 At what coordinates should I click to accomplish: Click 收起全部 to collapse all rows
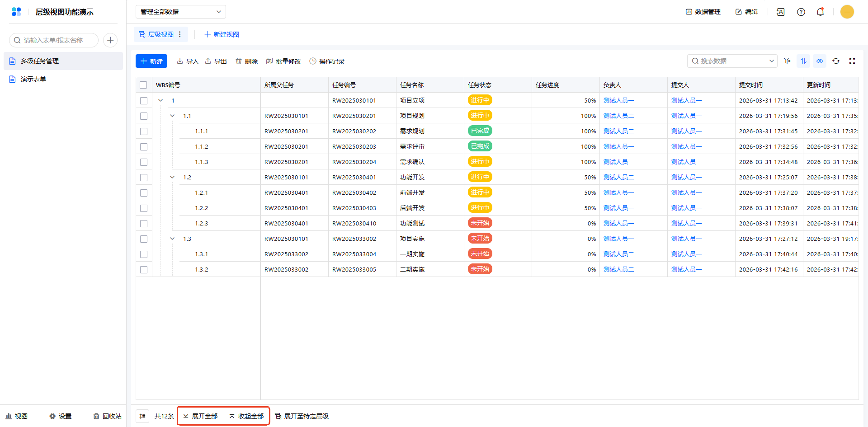click(246, 416)
